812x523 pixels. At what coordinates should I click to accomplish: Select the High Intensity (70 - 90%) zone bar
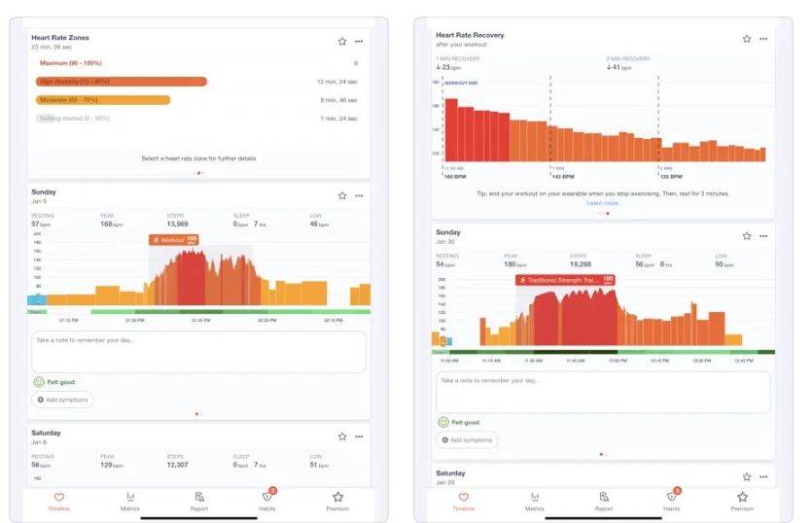[121, 82]
